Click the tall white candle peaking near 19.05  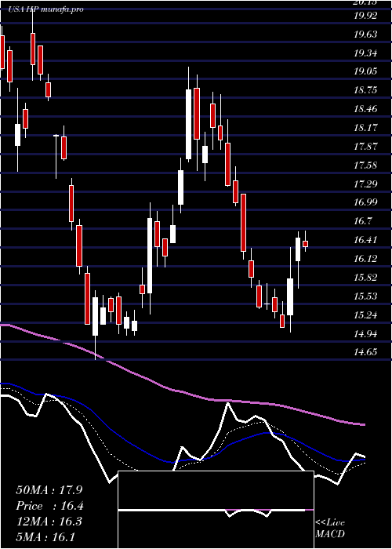189,124
